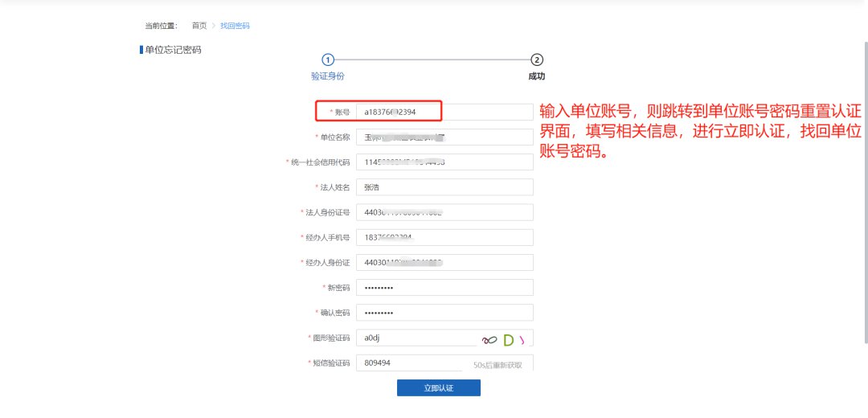This screenshot has height=418, width=868.
Task: Select the step 2 circle icon
Action: [537, 59]
